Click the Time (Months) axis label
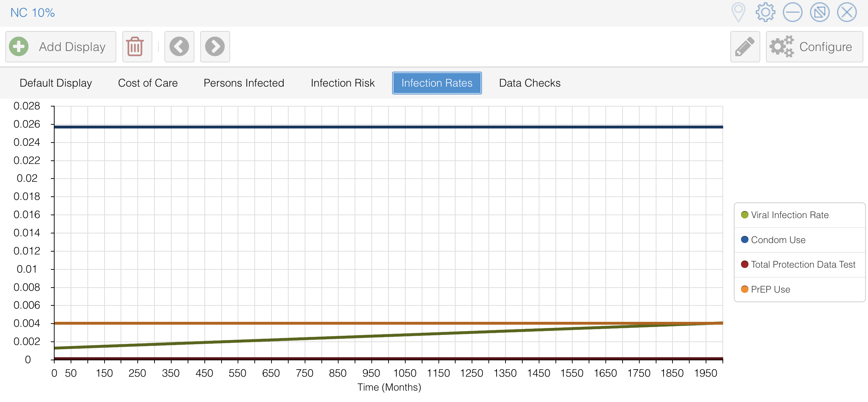Screen dimensions: 868x402 point(389,387)
